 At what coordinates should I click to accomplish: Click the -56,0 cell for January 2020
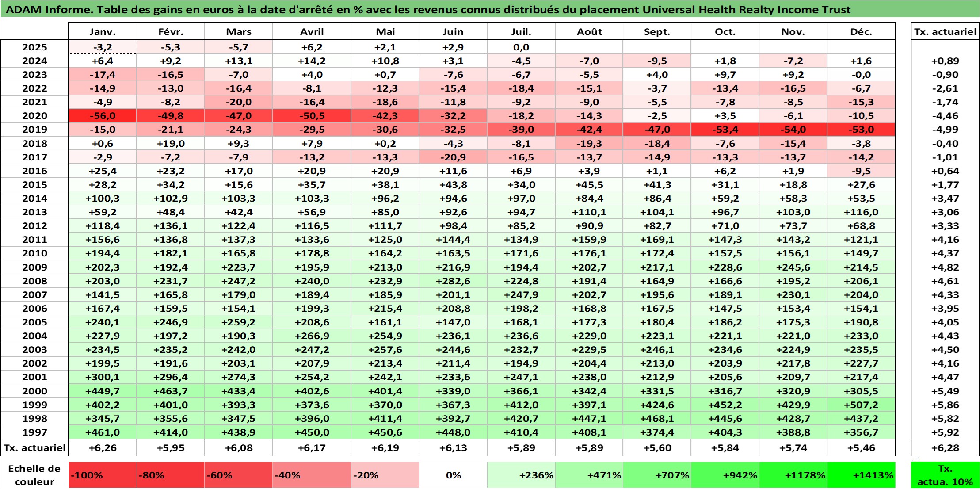[x=103, y=116]
